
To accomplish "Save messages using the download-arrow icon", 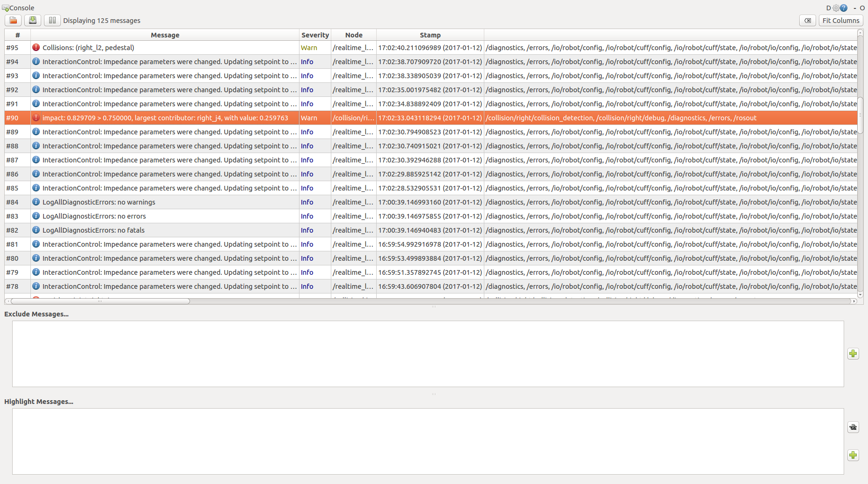I will click(x=33, y=21).
